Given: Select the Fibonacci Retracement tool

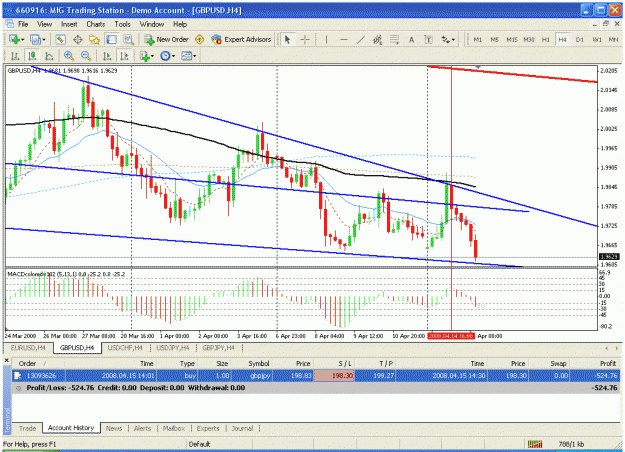Looking at the screenshot, I should (x=394, y=39).
